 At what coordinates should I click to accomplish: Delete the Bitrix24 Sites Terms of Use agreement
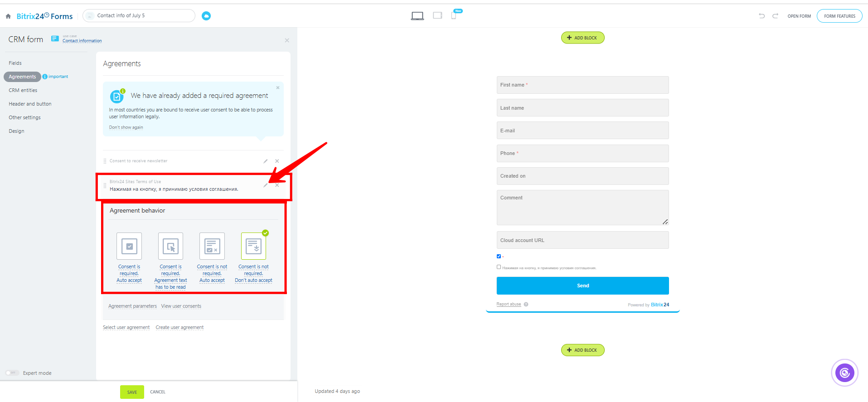(277, 185)
